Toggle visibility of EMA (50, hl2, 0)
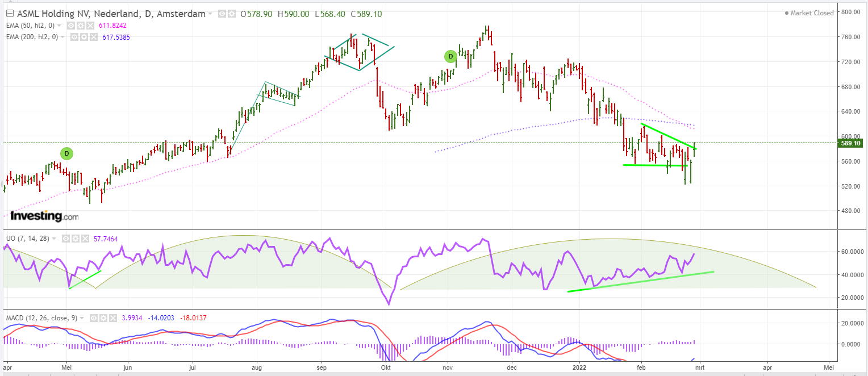868x376 pixels. point(70,26)
